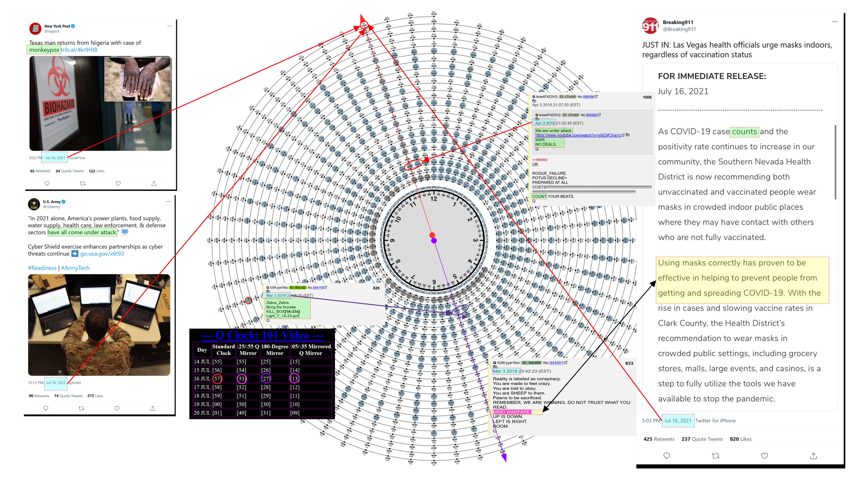Open the soldier with laptops photo in the Army tweet
Screen dimensions: 868x477
click(99, 325)
